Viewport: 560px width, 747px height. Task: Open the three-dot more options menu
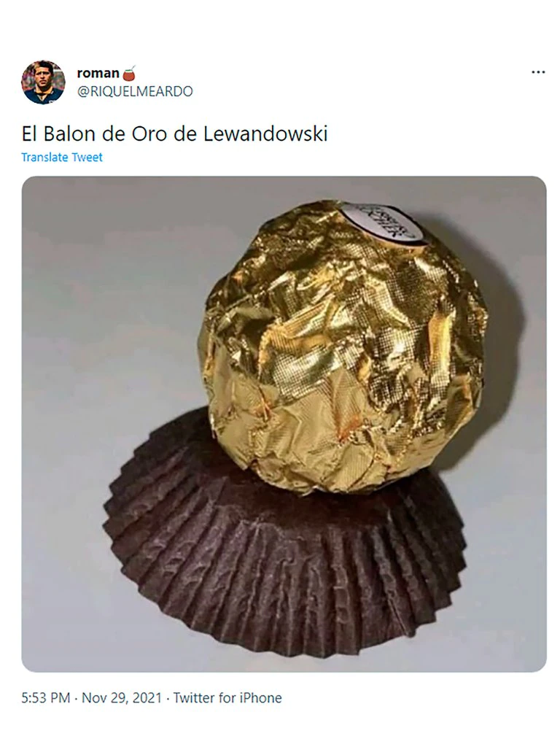(x=538, y=72)
